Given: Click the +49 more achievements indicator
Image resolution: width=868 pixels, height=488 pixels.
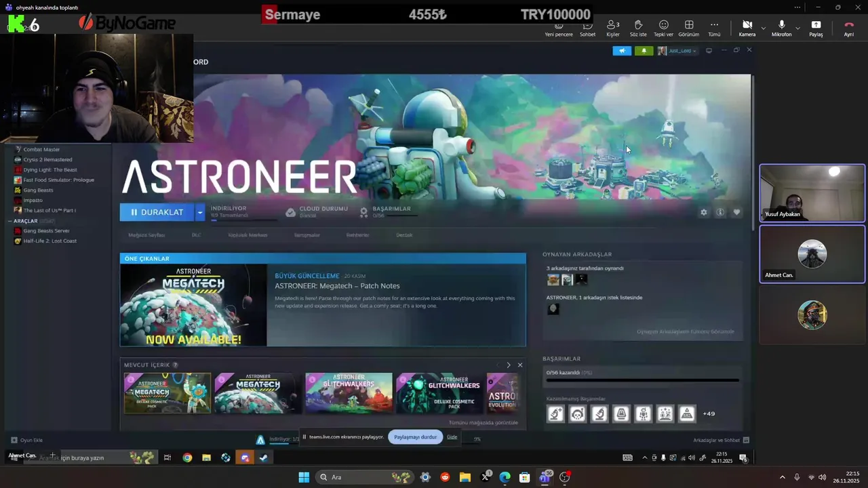Looking at the screenshot, I should pyautogui.click(x=709, y=413).
